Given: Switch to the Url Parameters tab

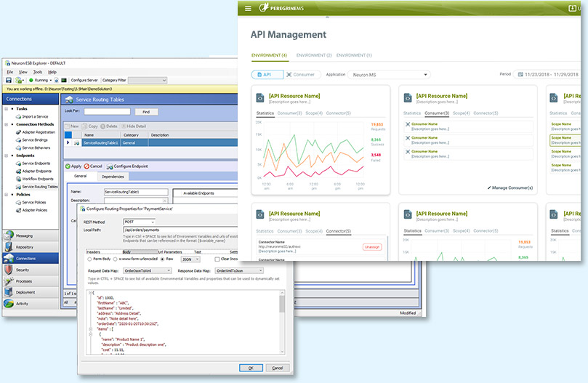Looking at the screenshot, I should tap(170, 251).
